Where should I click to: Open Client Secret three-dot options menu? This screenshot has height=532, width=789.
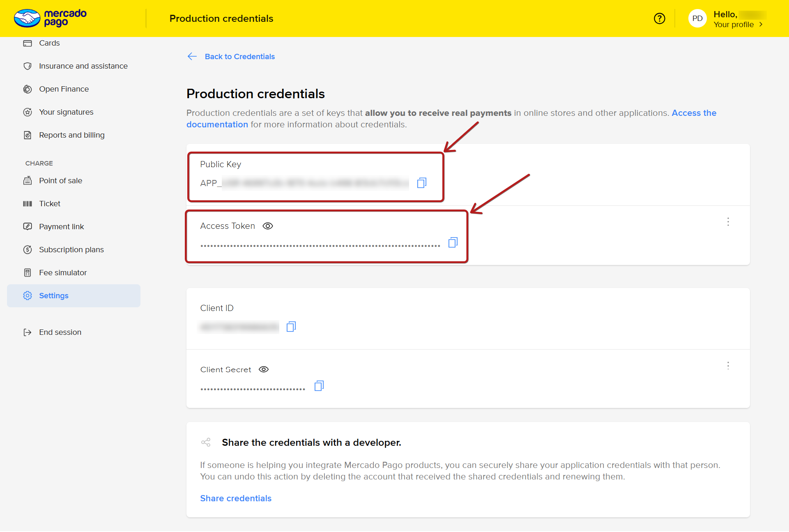click(728, 365)
